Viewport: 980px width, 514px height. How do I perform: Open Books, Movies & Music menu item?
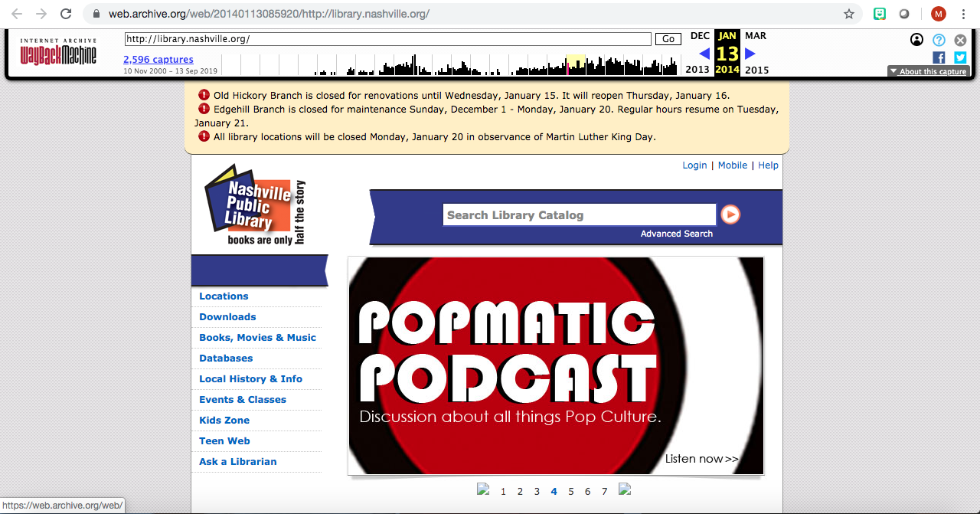[x=257, y=338]
